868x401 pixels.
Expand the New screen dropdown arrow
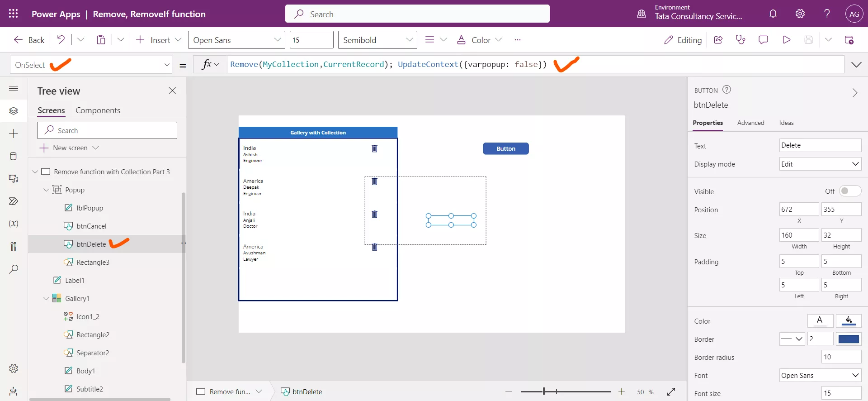[x=95, y=148]
